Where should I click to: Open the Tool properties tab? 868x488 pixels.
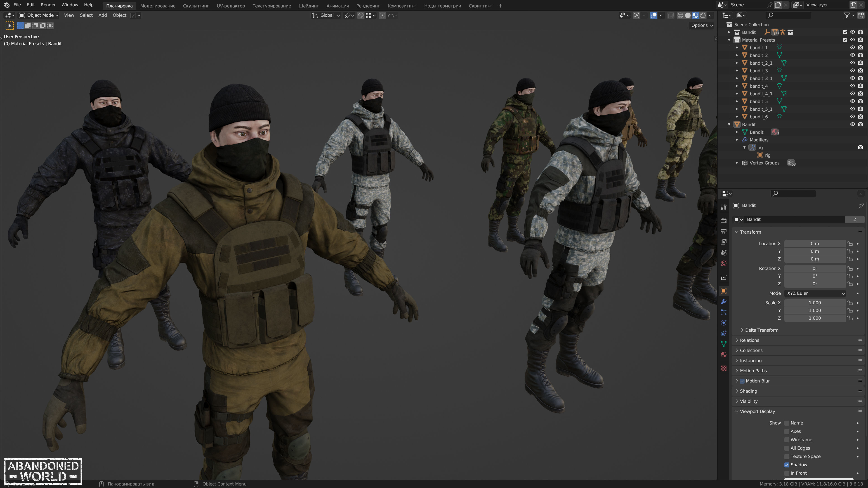(723, 207)
